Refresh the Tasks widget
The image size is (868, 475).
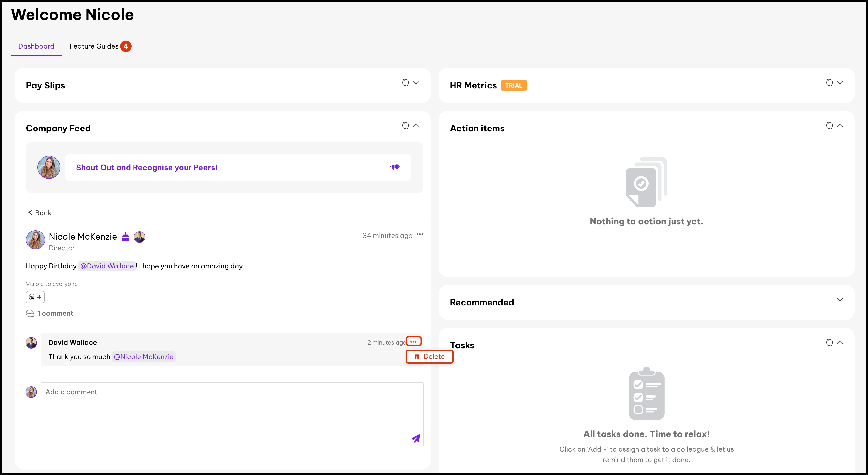pos(829,343)
